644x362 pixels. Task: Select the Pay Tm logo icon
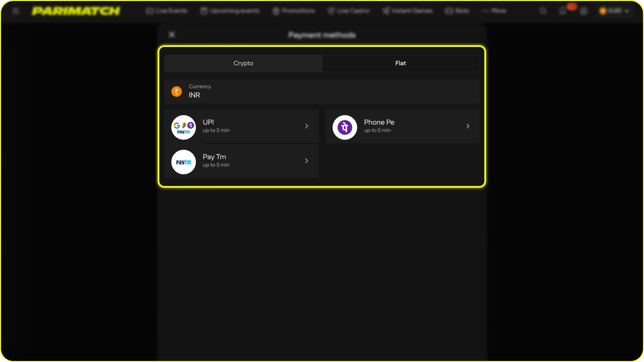183,162
